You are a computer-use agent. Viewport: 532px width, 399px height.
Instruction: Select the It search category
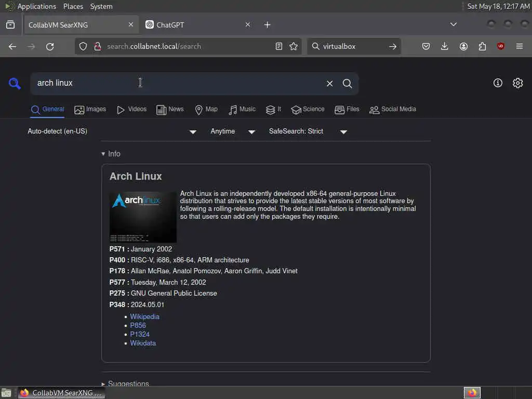click(x=273, y=110)
